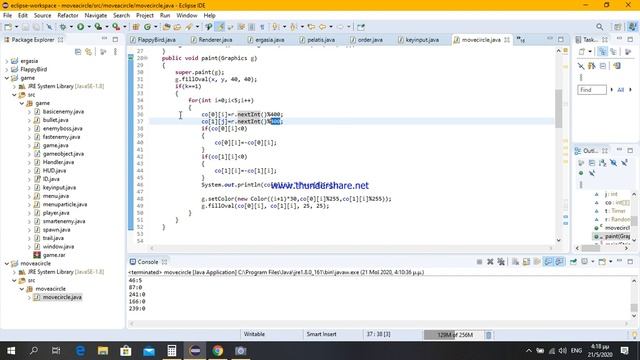Show the hidden editor tabs list
Image resolution: width=640 pixels, height=360 pixels.
pyautogui.click(x=520, y=40)
